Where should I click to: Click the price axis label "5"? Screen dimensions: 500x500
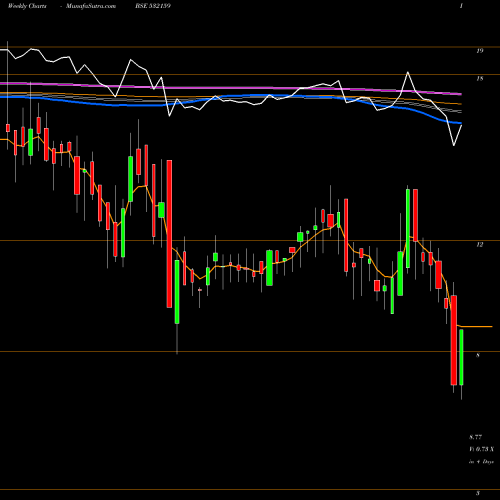(478, 493)
